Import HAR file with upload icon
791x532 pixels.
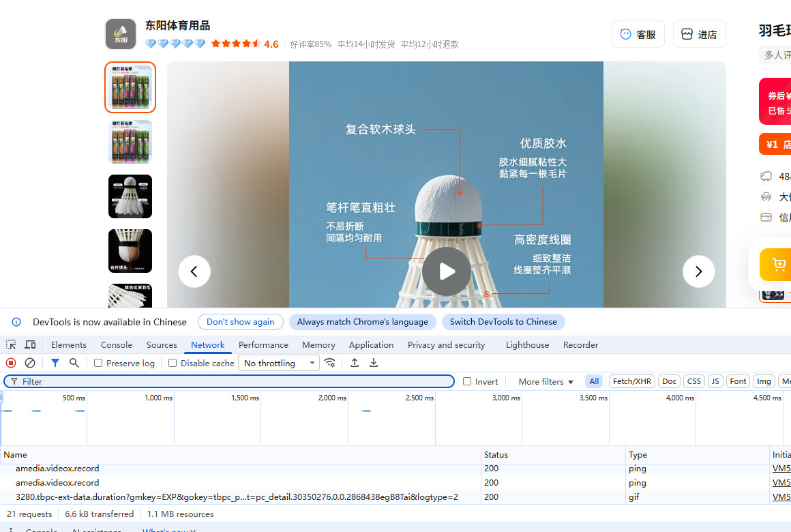(x=355, y=364)
